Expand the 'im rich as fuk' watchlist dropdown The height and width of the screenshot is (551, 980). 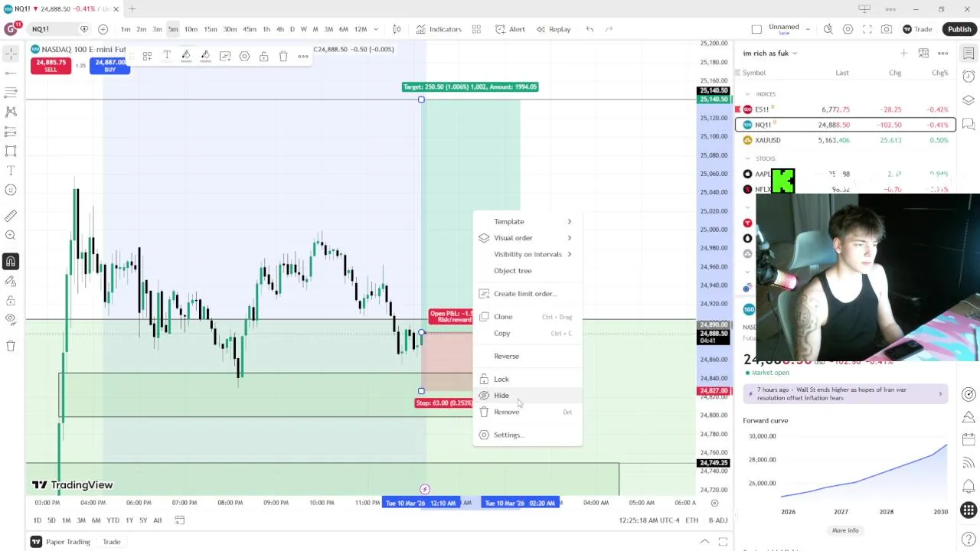tap(770, 53)
